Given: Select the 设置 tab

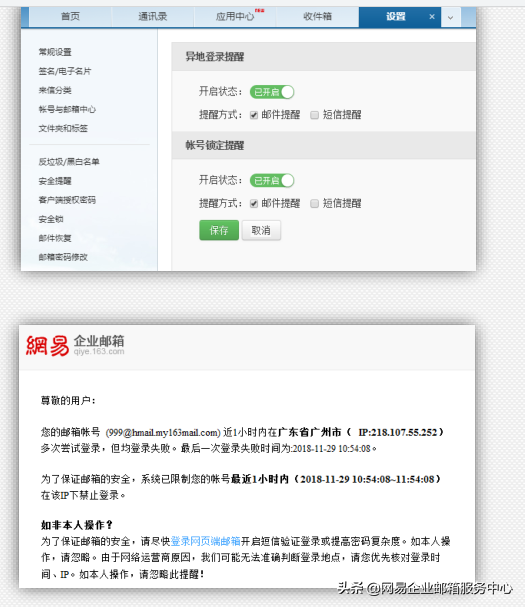Looking at the screenshot, I should 395,17.
